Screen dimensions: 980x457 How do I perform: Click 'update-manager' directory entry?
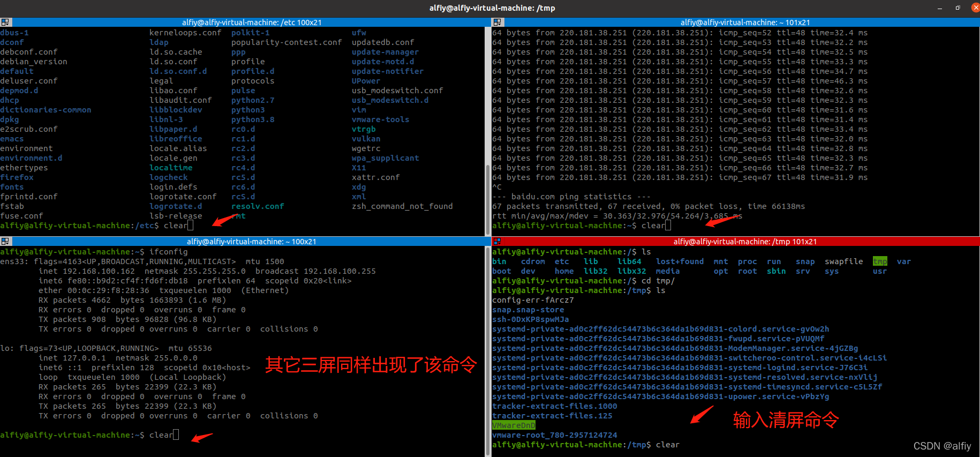click(x=385, y=52)
